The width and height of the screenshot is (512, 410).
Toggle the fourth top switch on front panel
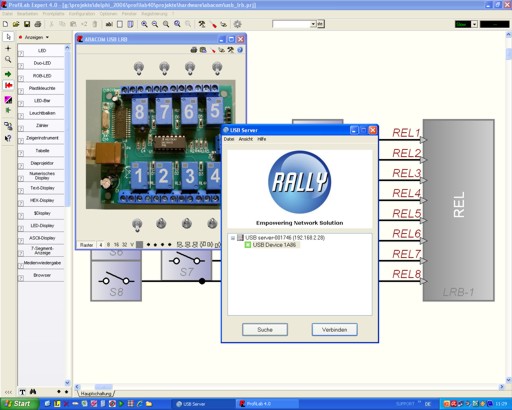click(x=217, y=68)
